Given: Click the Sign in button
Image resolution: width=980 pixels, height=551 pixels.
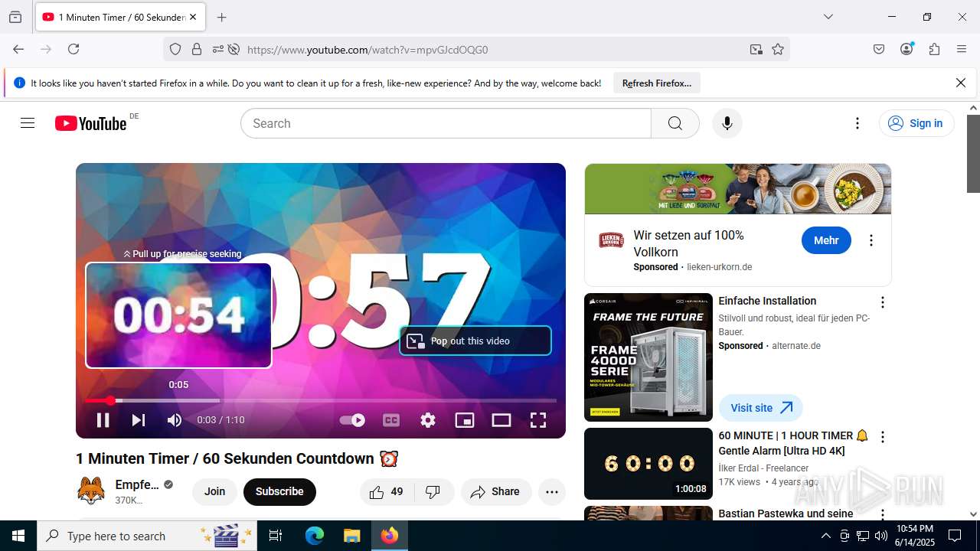Looking at the screenshot, I should tap(916, 123).
